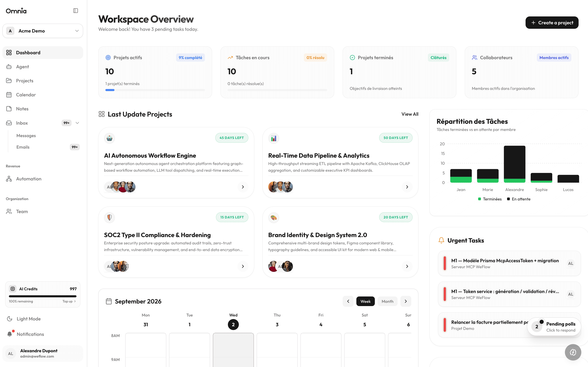
Task: Open the Automation workflow icon
Action: pyautogui.click(x=9, y=179)
